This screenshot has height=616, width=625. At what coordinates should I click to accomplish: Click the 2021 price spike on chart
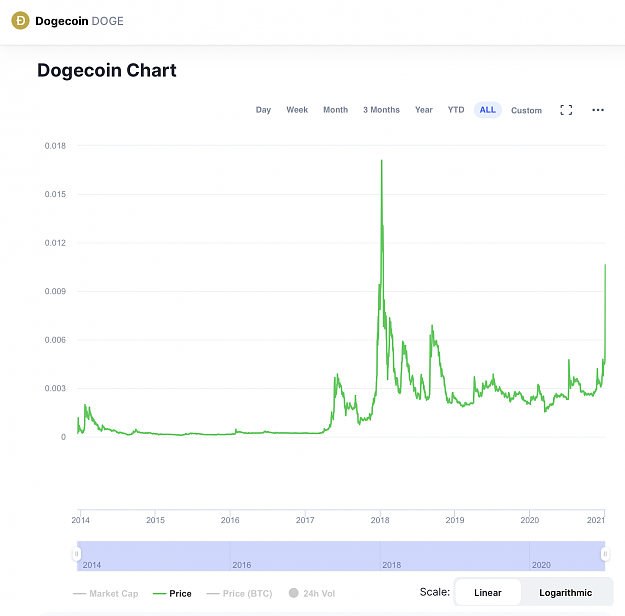click(605, 265)
